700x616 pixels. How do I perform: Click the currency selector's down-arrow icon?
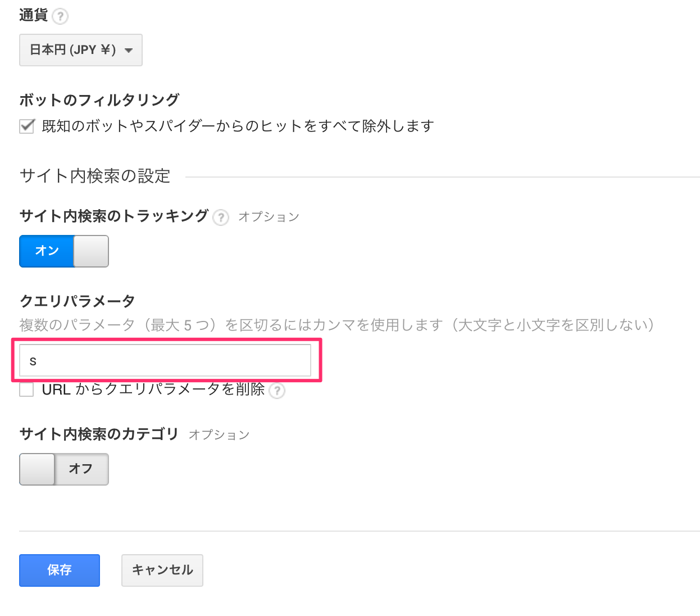(x=129, y=50)
